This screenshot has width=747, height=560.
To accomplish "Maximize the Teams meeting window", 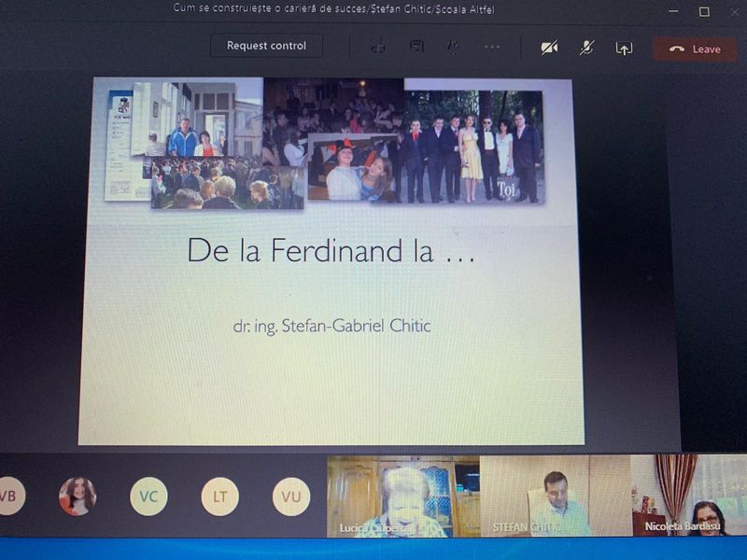I will [x=704, y=11].
